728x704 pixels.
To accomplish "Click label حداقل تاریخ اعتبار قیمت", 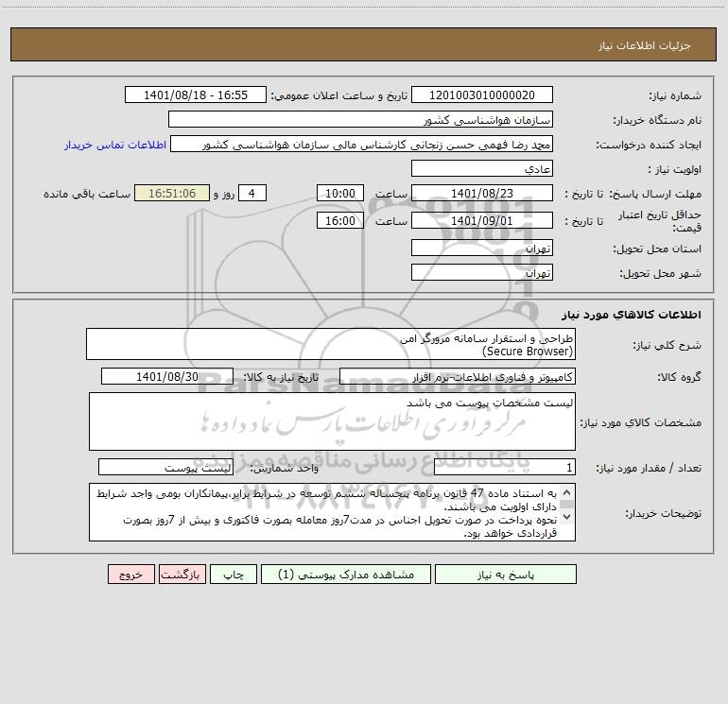I will 660,221.
